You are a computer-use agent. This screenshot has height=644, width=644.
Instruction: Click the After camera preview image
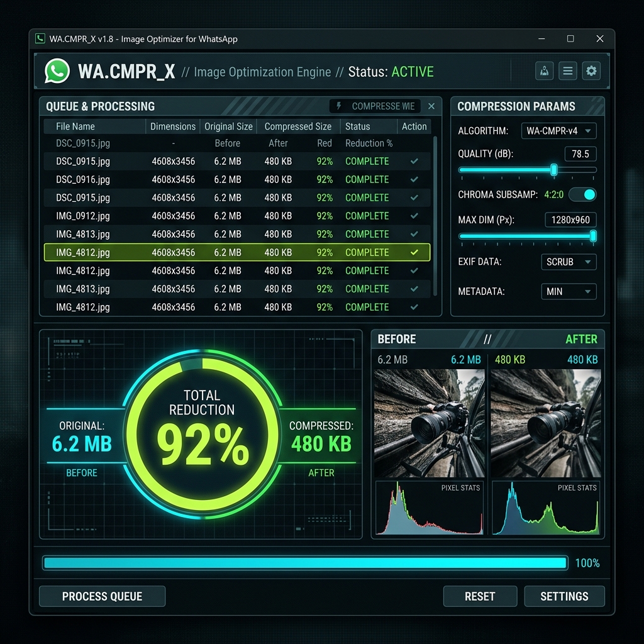pyautogui.click(x=545, y=423)
